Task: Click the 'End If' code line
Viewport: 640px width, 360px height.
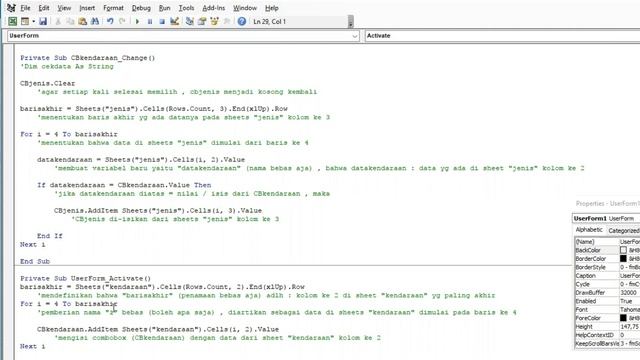Action: (x=49, y=236)
